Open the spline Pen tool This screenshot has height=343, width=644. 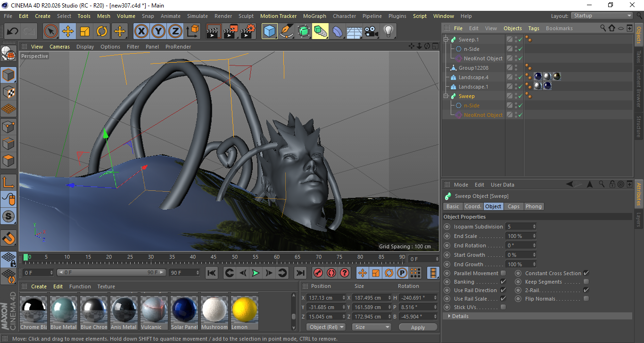coord(286,32)
